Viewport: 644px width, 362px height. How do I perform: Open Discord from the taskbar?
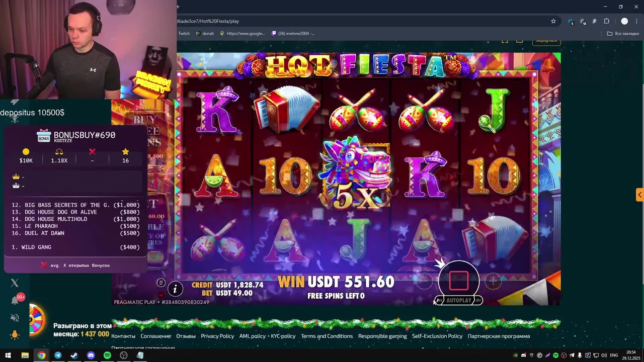tap(91, 355)
